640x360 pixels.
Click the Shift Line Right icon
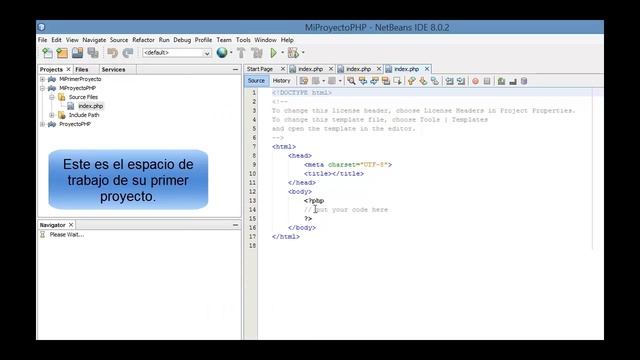461,81
